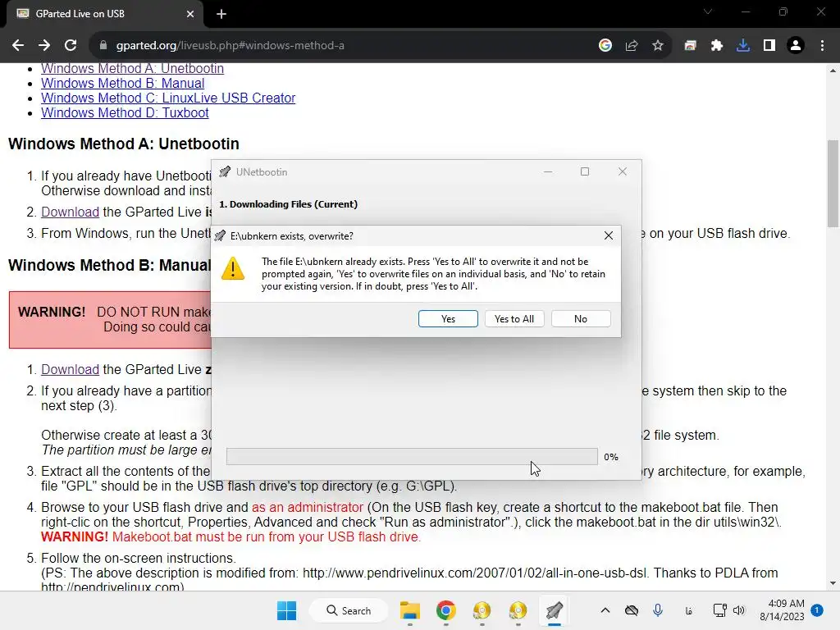Click the yellow warning triangle icon

pyautogui.click(x=233, y=268)
